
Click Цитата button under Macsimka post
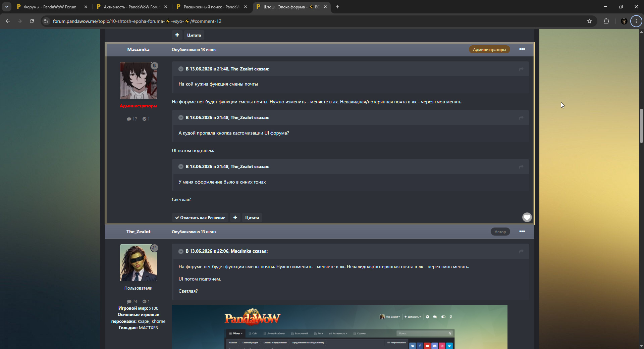coord(252,217)
